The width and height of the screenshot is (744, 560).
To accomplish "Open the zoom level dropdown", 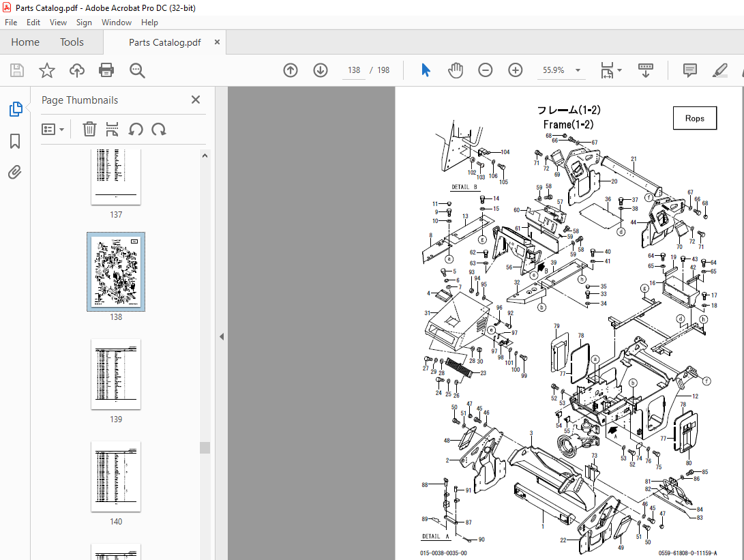I will point(578,70).
